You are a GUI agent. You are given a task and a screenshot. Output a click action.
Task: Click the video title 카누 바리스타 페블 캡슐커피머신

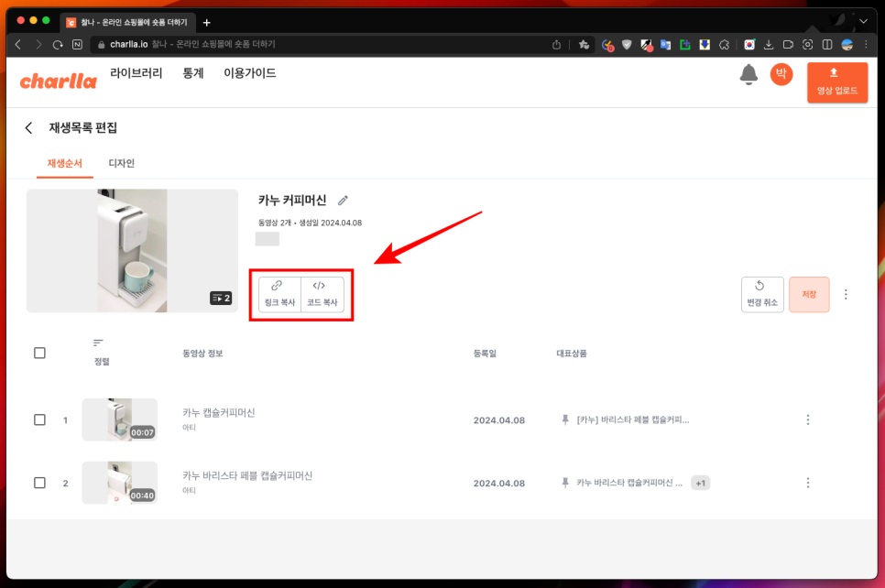coord(247,475)
